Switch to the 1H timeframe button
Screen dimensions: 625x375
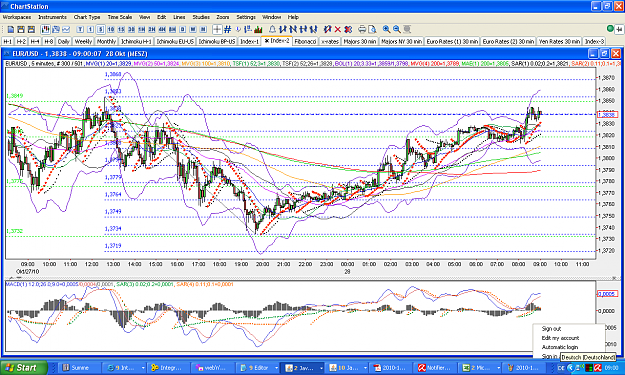142,29
